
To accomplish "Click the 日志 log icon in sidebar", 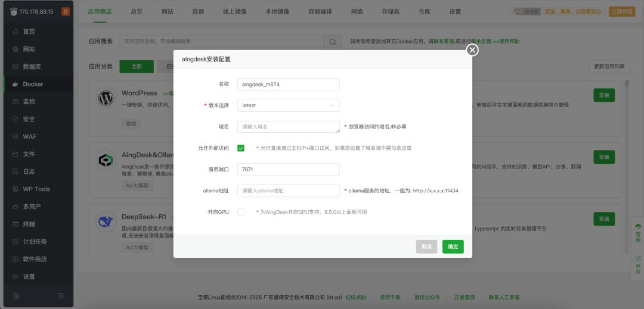I will click(x=15, y=171).
